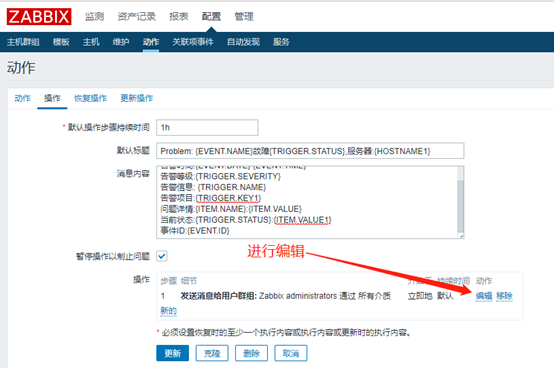The image size is (554, 368).
Task: Go to 动作 submenu item
Action: click(151, 42)
